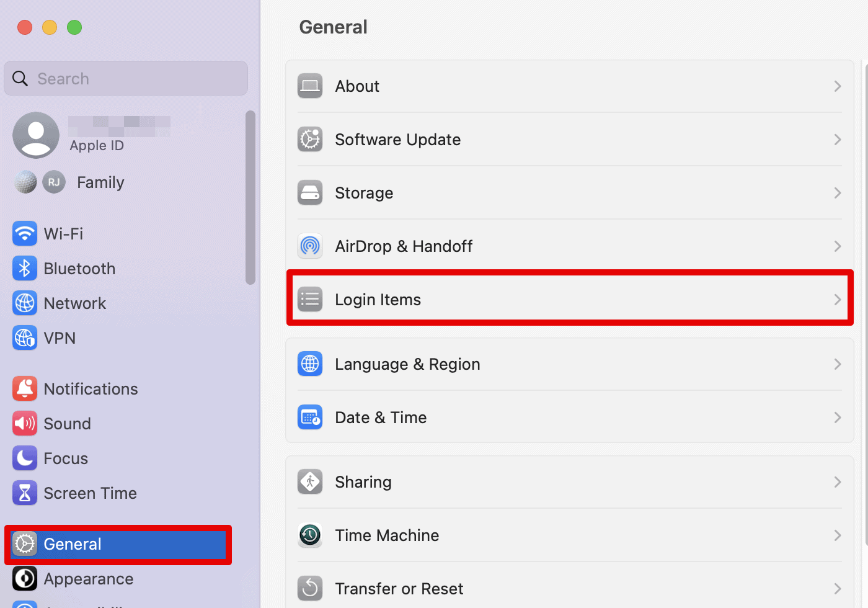Close the System Settings window

point(25,27)
